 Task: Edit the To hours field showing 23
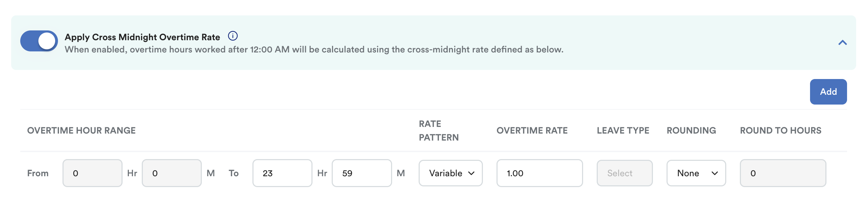click(282, 173)
